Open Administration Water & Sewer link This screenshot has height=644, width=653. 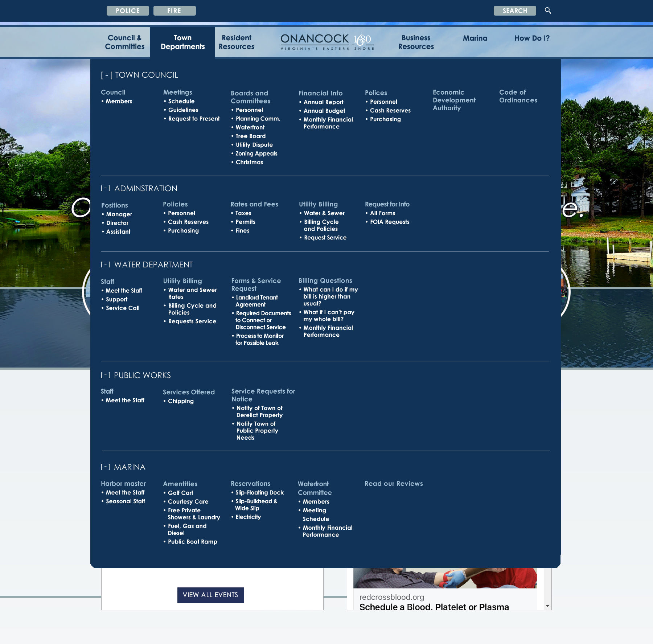[324, 213]
